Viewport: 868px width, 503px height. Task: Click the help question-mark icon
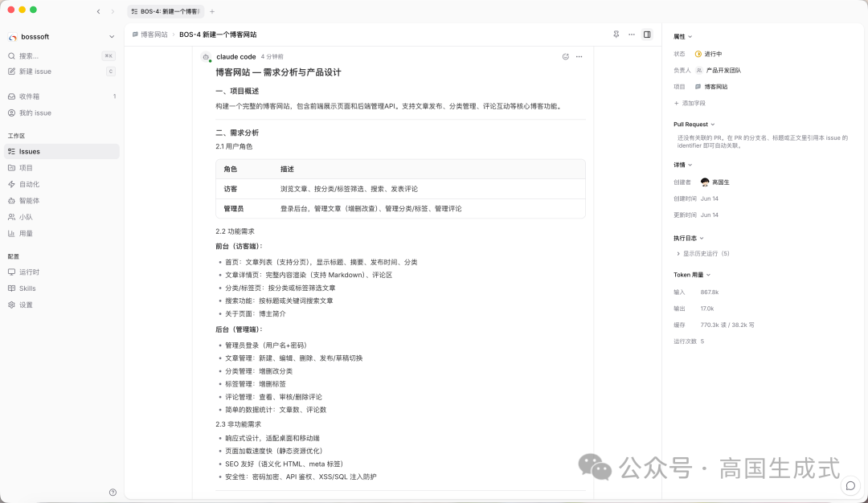tap(113, 492)
